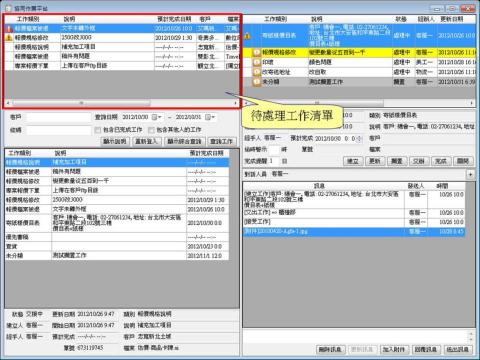Image resolution: width=480 pixels, height=360 pixels.
Task: Click the 關閉 button in the task detail panel
Action: [463, 161]
